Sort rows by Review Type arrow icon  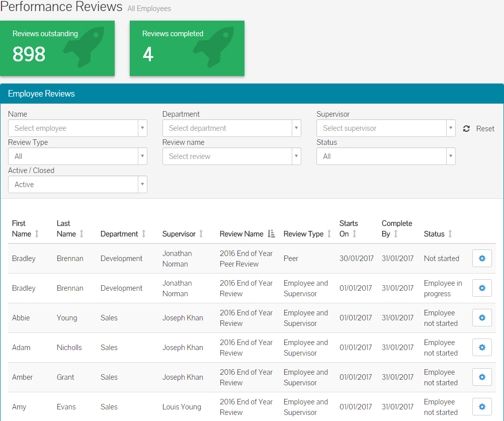click(329, 234)
